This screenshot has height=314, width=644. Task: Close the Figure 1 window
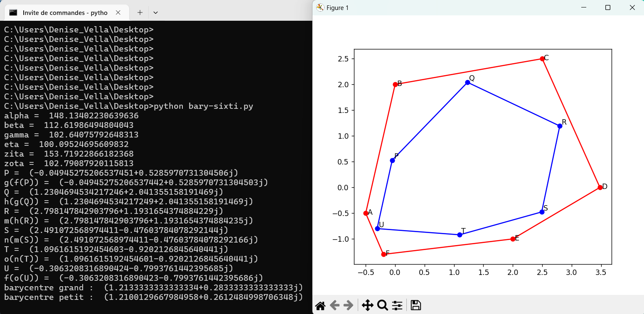[x=632, y=7]
